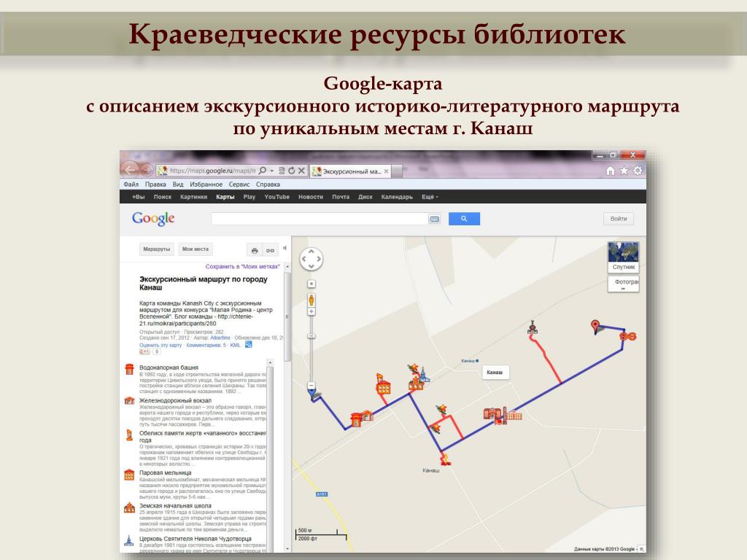The height and width of the screenshot is (560, 747).
Task: Click the Google +1 button
Action: tap(144, 352)
